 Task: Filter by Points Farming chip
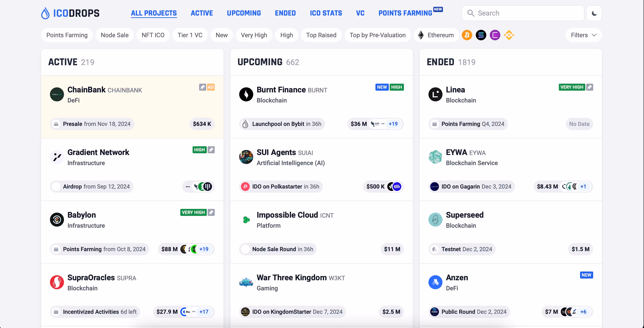(67, 35)
